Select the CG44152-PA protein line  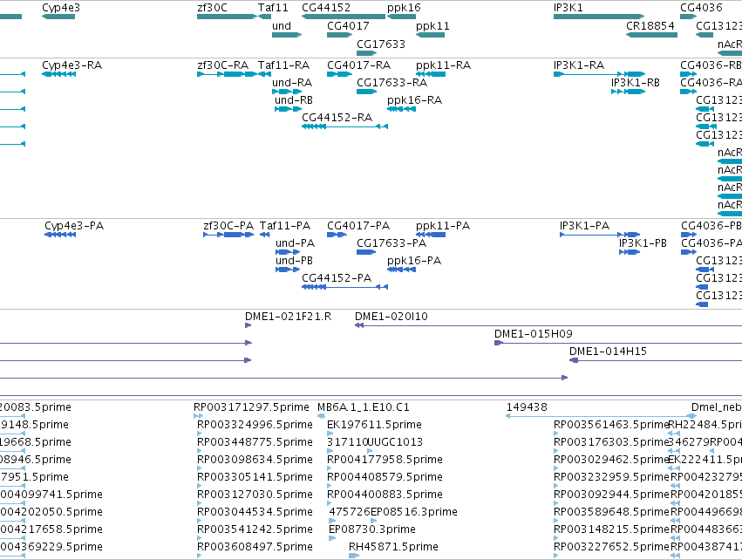(x=344, y=287)
